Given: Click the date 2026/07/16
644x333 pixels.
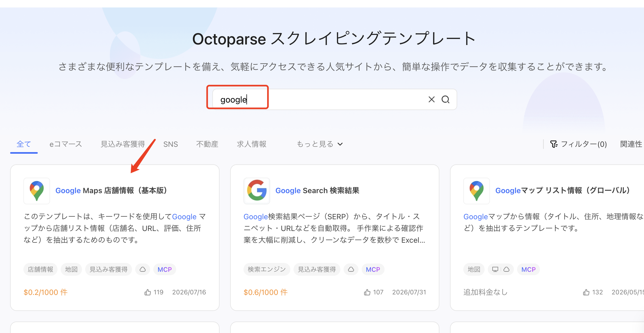Looking at the screenshot, I should [x=189, y=292].
